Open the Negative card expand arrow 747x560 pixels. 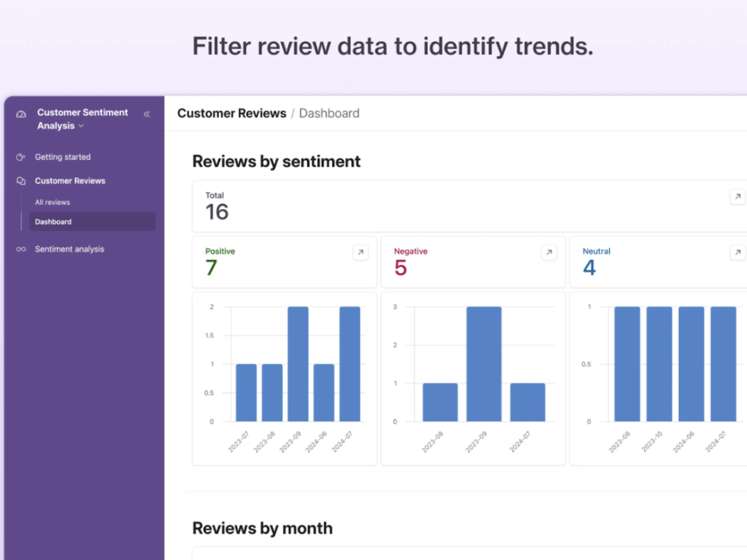tap(549, 252)
